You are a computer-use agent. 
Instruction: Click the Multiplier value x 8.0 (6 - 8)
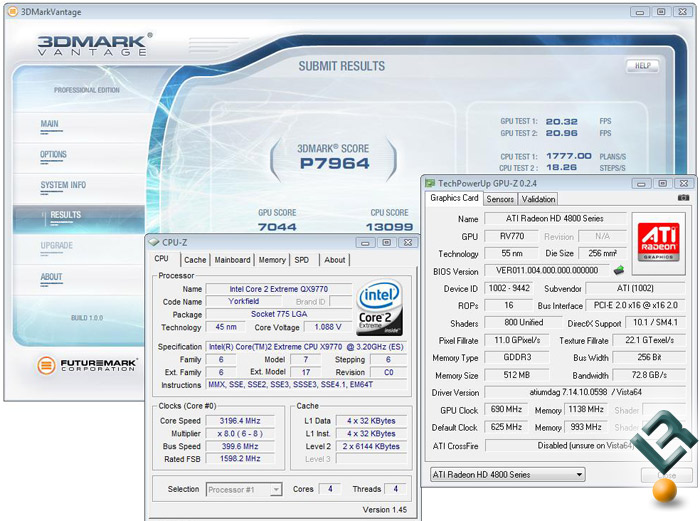240,434
